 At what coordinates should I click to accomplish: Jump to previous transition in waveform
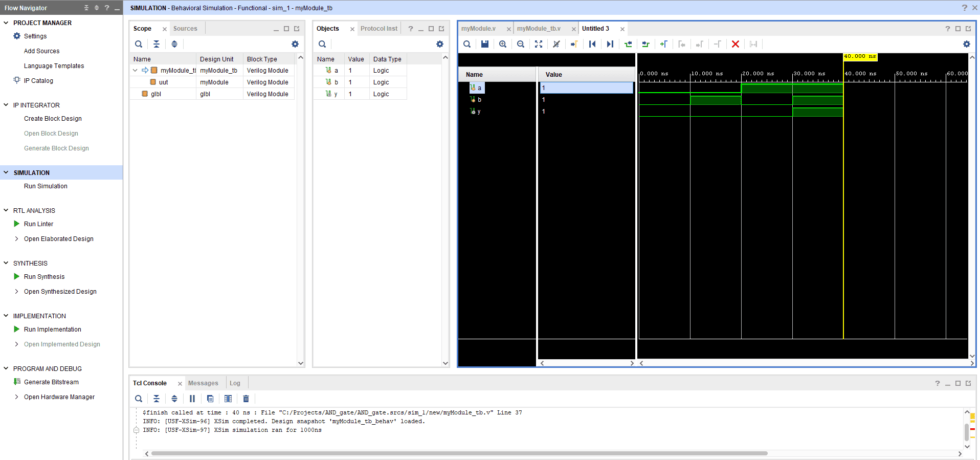[628, 44]
